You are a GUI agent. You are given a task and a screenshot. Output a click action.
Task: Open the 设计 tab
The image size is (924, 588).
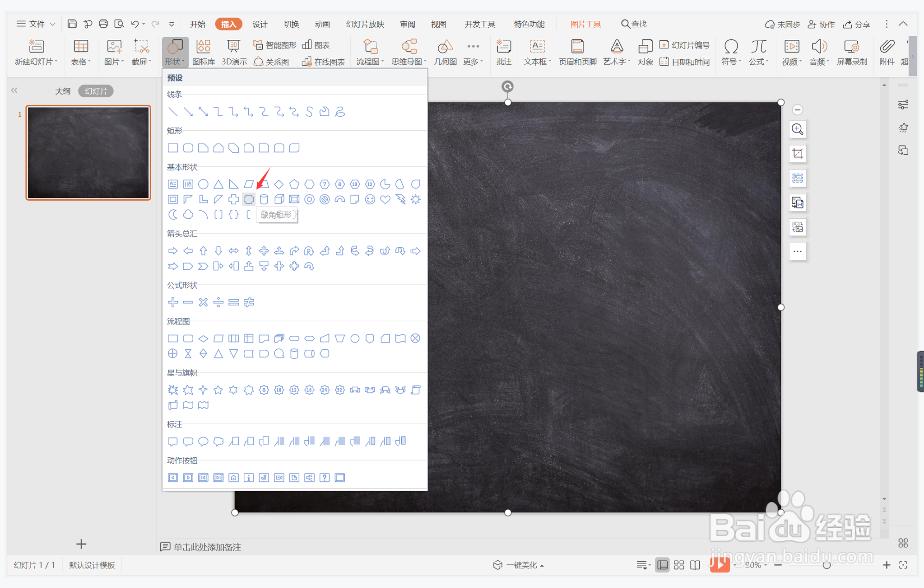pos(260,24)
